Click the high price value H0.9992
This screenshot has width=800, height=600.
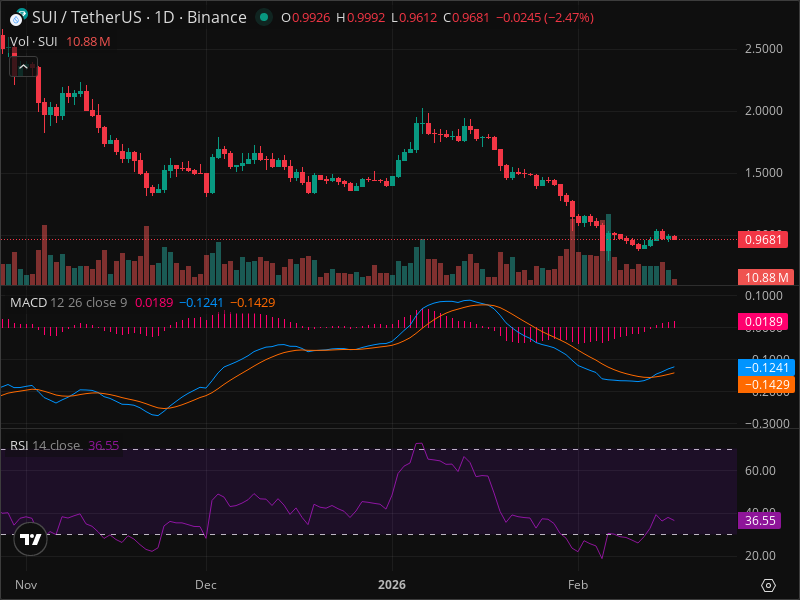[360, 18]
